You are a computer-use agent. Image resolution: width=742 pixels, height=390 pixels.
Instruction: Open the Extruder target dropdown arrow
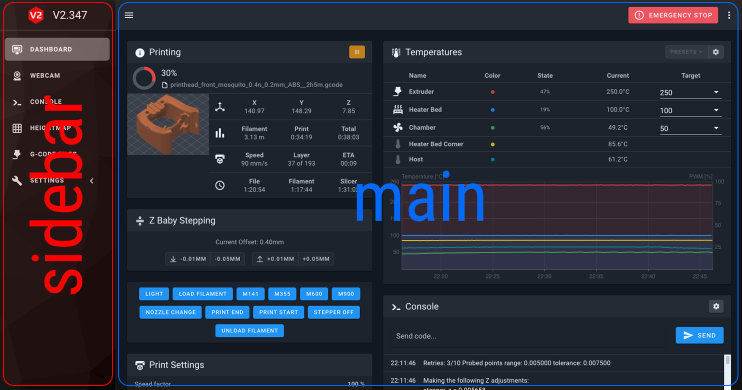[x=716, y=93]
